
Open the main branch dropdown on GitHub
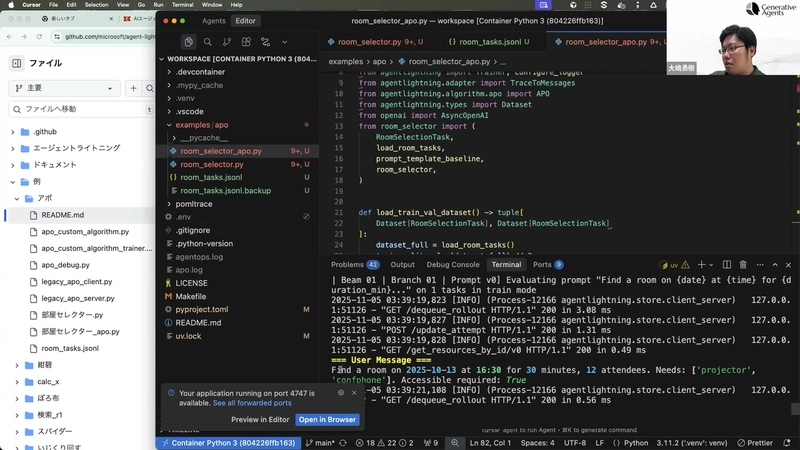pos(65,88)
